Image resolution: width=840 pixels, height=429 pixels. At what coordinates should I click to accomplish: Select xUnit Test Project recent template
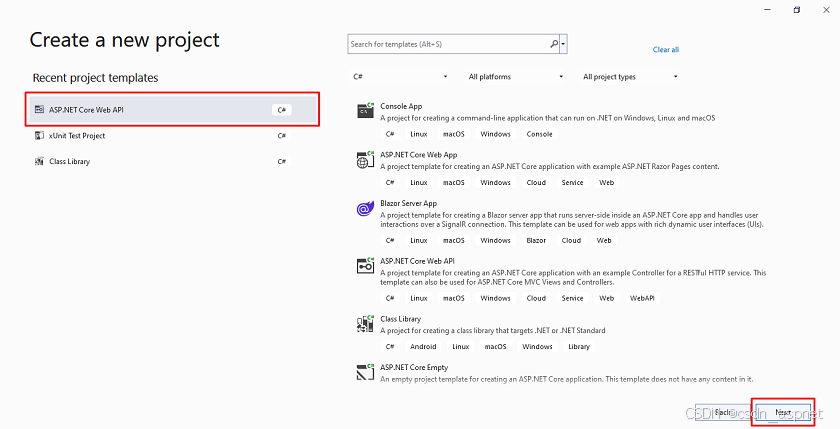pos(172,136)
